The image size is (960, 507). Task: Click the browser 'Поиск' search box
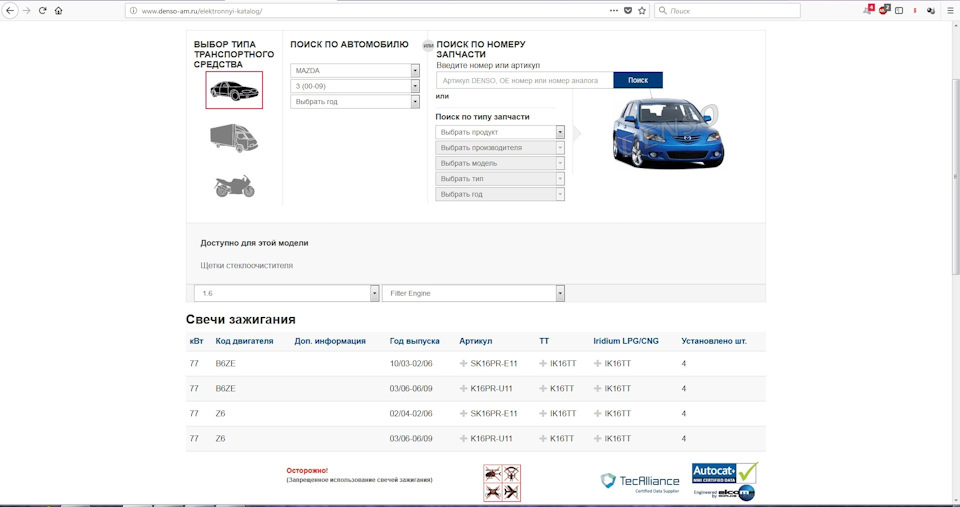pos(727,10)
